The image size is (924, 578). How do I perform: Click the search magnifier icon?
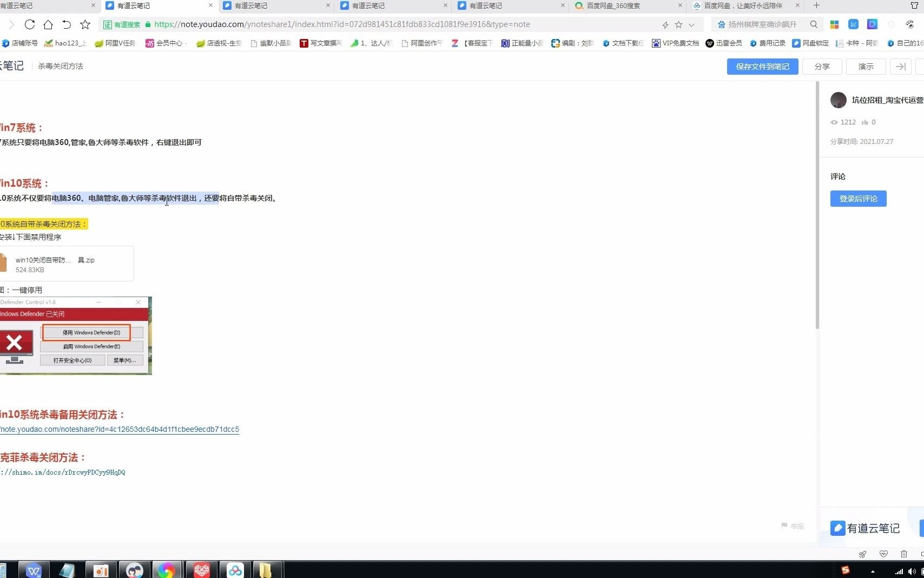point(814,24)
